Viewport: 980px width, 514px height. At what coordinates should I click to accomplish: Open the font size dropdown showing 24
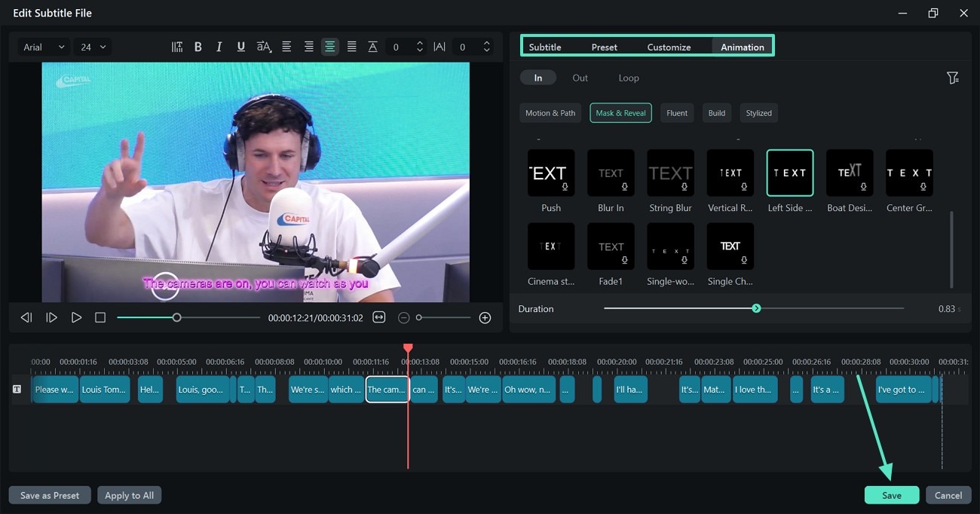coord(92,46)
